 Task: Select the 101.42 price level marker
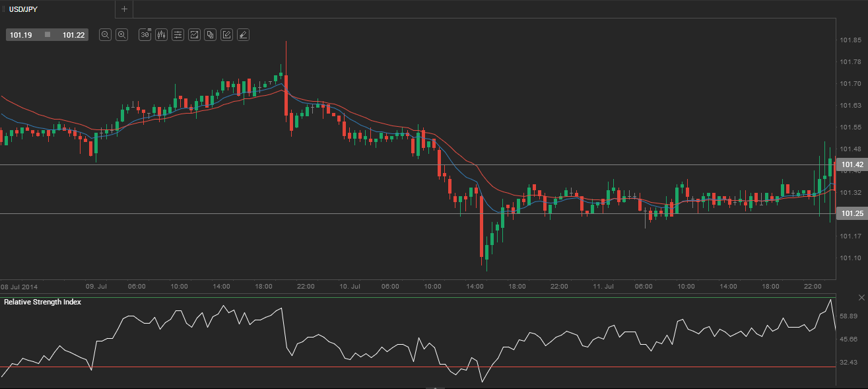(x=851, y=164)
